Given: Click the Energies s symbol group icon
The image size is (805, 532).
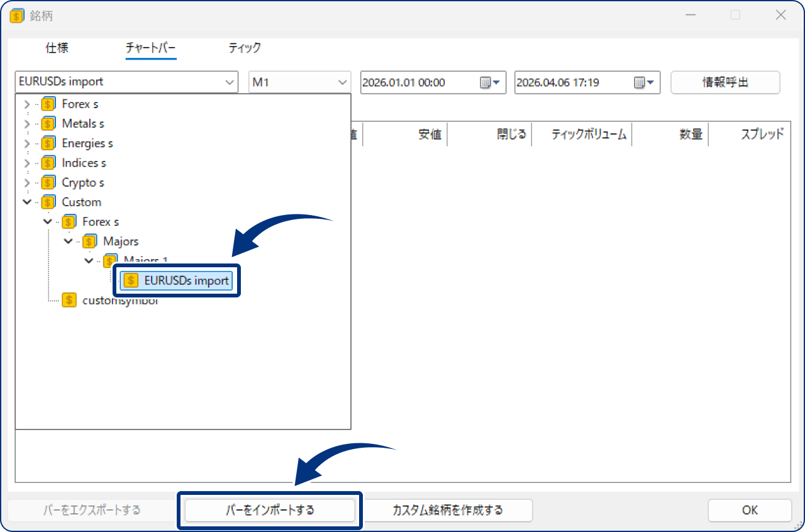Looking at the screenshot, I should (48, 143).
